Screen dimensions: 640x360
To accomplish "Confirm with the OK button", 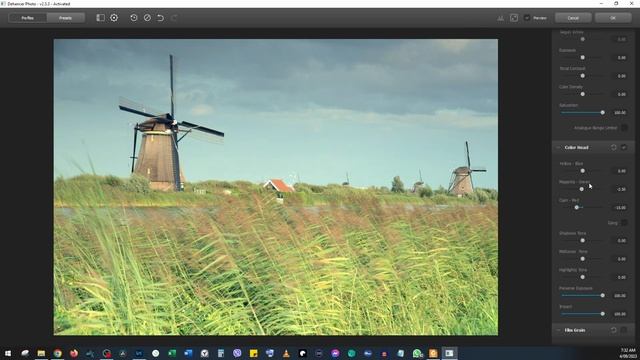I will pyautogui.click(x=613, y=18).
